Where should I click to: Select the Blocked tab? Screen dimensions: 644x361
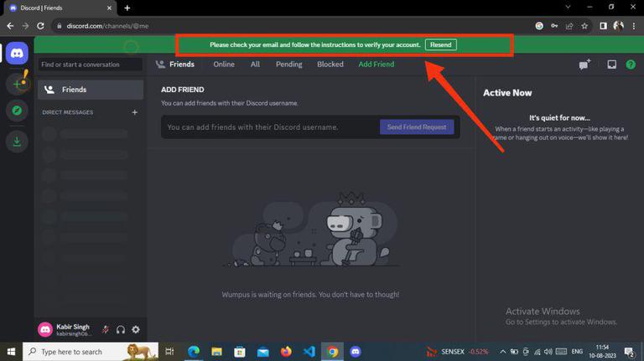(x=330, y=64)
